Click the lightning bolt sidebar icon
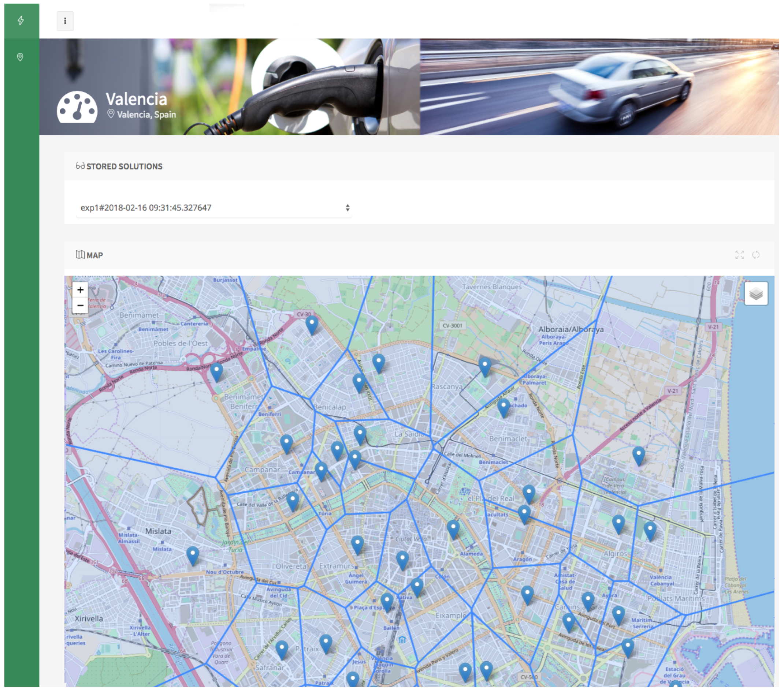This screenshot has height=692, width=784. pos(21,20)
